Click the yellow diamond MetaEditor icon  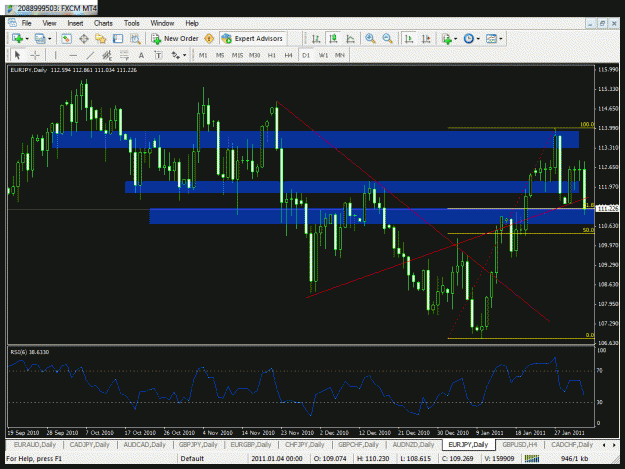point(209,39)
